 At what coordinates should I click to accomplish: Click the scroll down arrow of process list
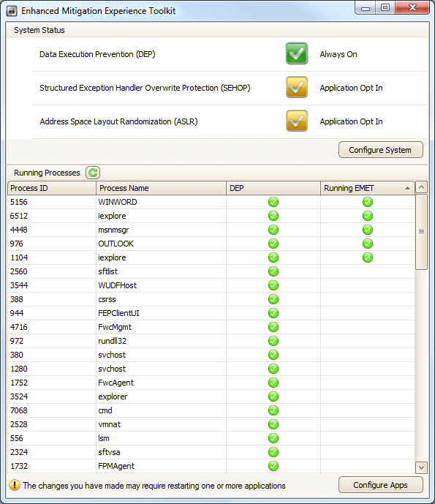tap(422, 467)
